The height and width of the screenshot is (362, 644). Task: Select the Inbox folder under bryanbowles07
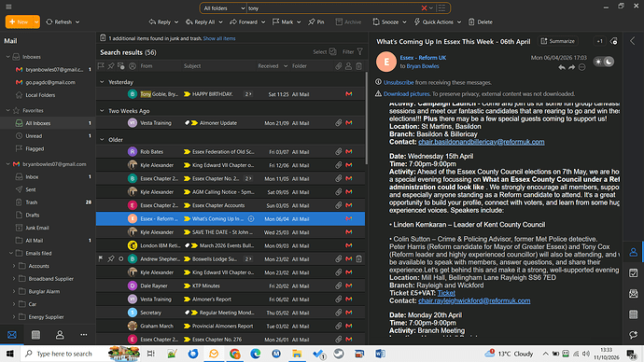[32, 177]
